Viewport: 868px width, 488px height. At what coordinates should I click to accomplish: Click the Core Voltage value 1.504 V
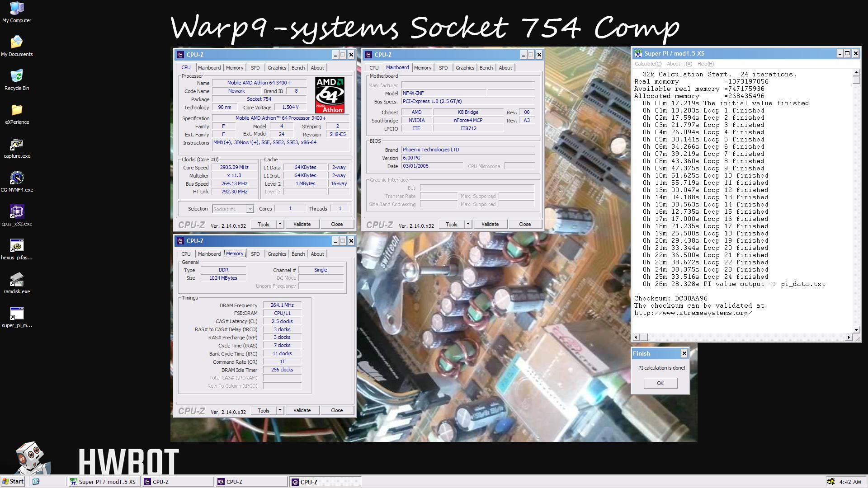(290, 107)
